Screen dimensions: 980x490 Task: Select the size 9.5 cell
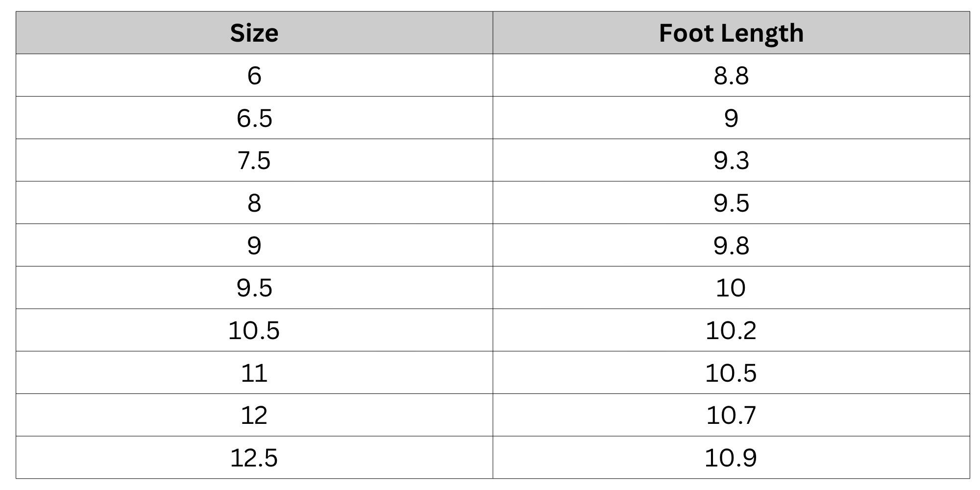[x=254, y=288]
